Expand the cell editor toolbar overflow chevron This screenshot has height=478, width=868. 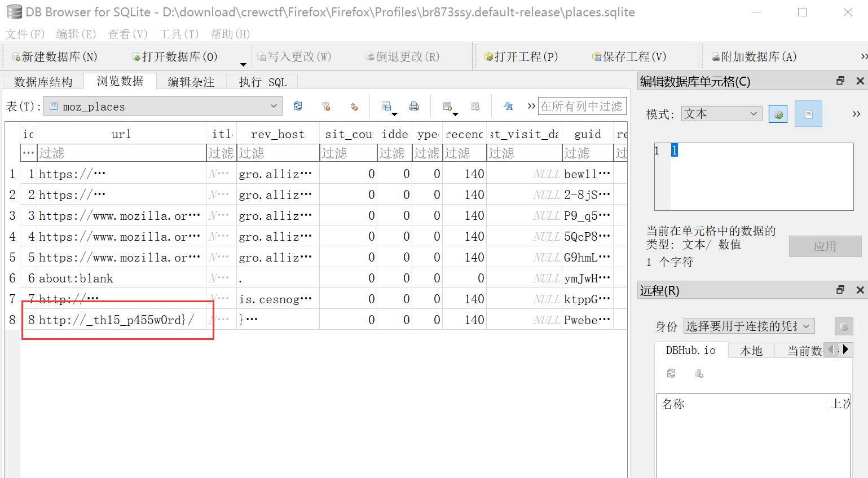click(856, 114)
